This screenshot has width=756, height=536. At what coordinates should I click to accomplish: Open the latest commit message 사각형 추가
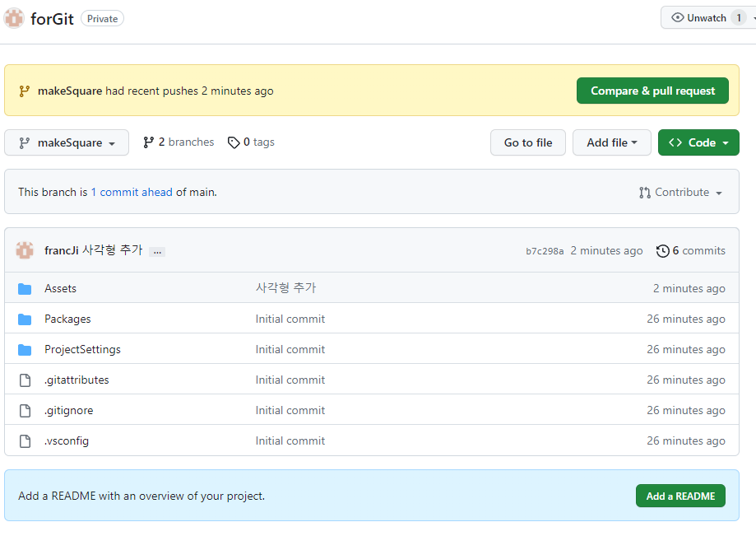pos(113,250)
